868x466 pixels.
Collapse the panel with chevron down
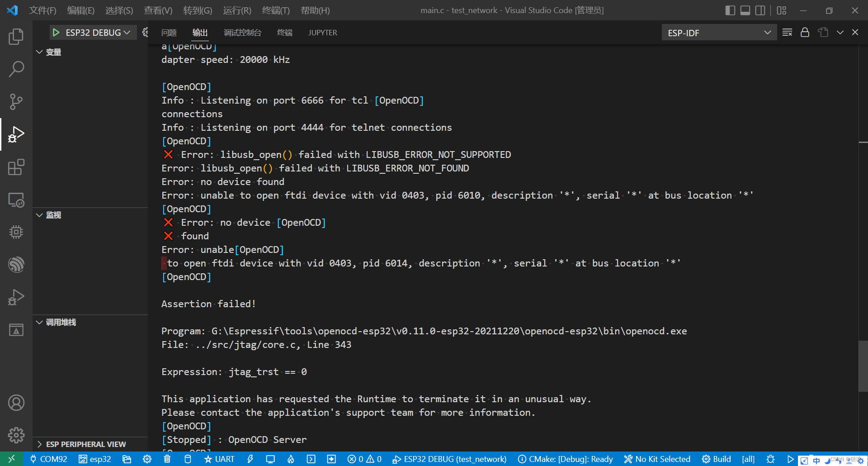tap(840, 33)
